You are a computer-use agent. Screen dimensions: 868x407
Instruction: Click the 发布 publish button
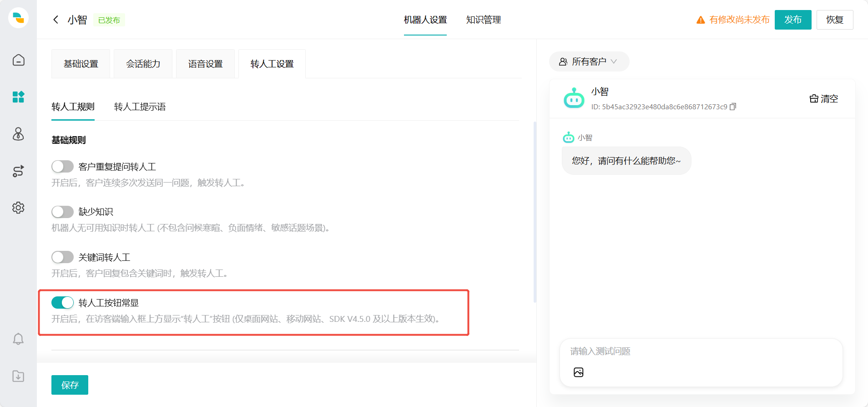click(x=792, y=20)
